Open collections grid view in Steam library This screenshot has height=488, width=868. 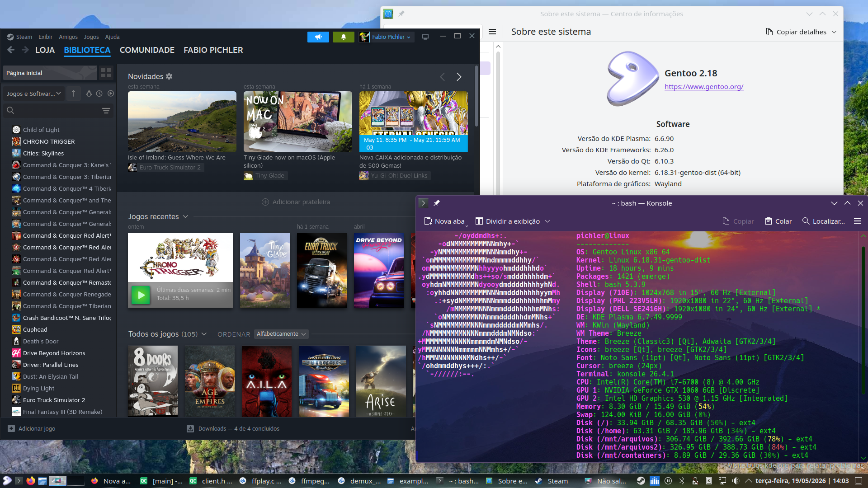coord(106,73)
